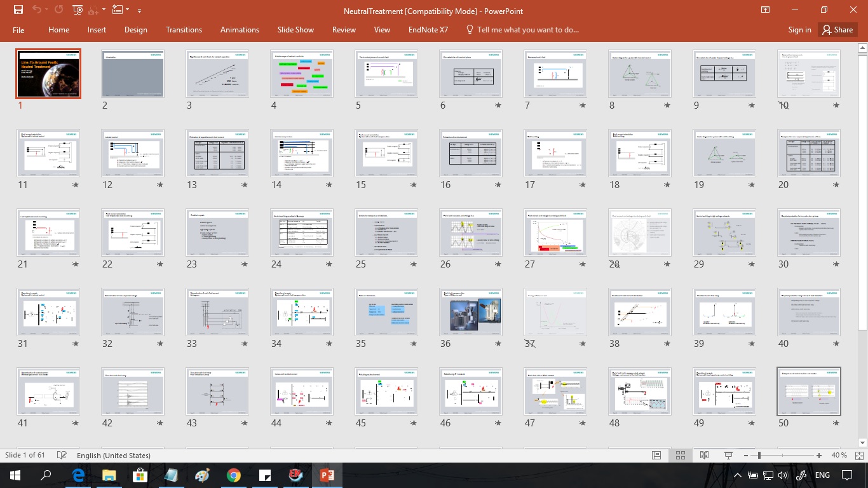
Task: Click the spell check icon in status bar
Action: [62, 456]
